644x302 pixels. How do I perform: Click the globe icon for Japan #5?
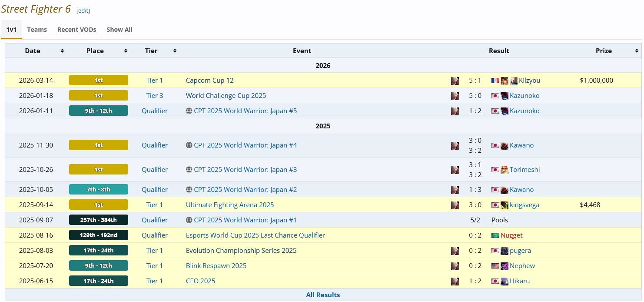(189, 111)
